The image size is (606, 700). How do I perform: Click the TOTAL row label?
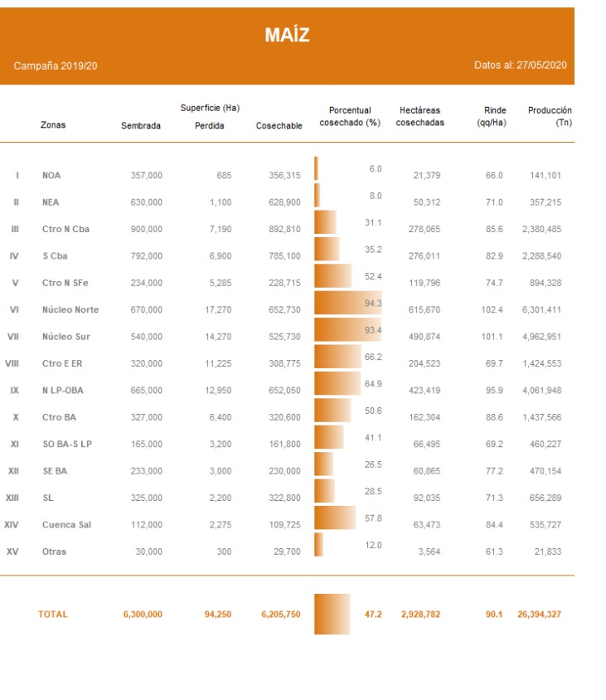tap(53, 615)
